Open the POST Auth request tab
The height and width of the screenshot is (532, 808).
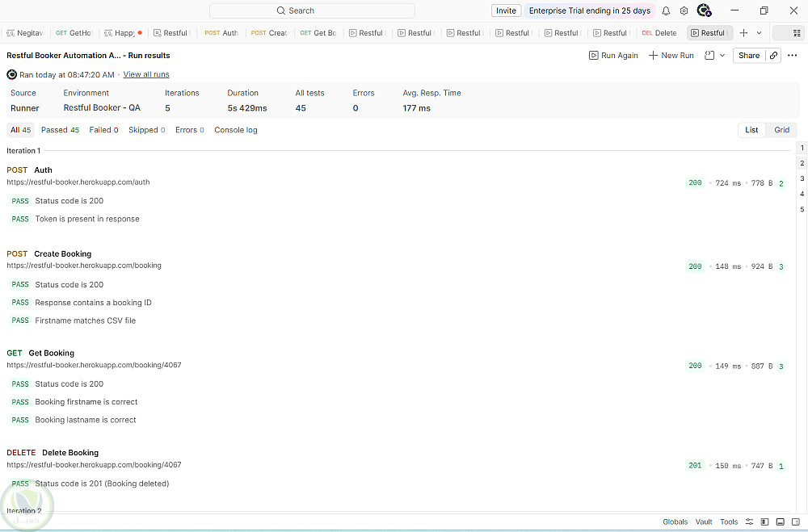coord(221,33)
